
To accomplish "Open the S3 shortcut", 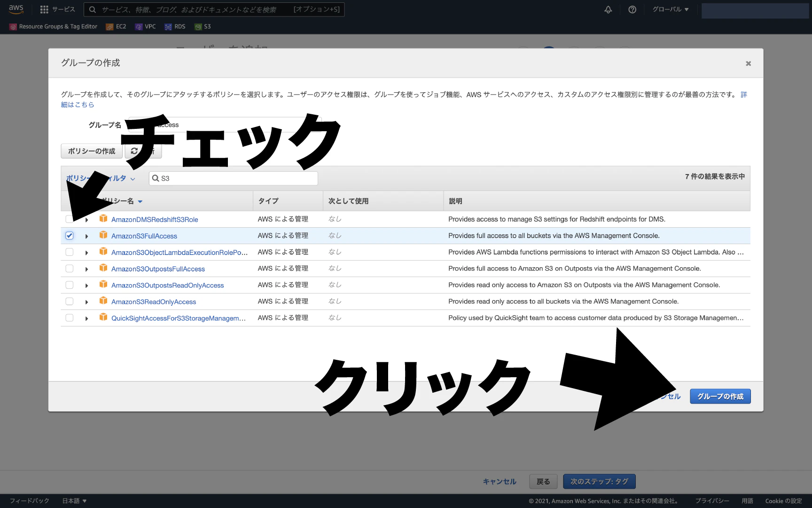I will click(203, 27).
